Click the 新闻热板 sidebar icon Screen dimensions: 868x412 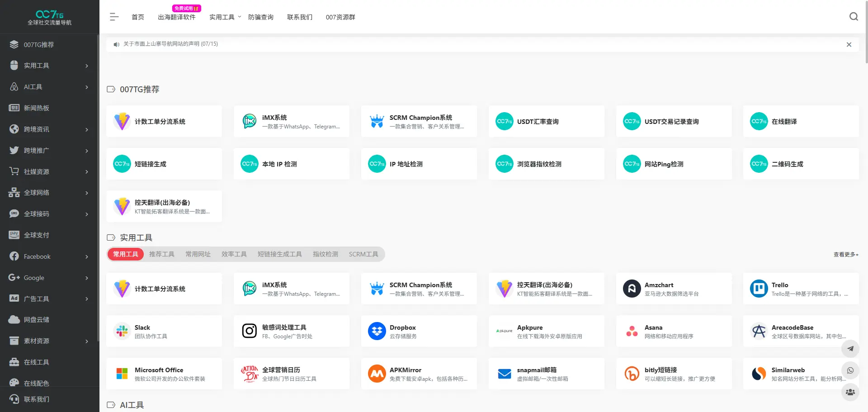[x=14, y=108]
